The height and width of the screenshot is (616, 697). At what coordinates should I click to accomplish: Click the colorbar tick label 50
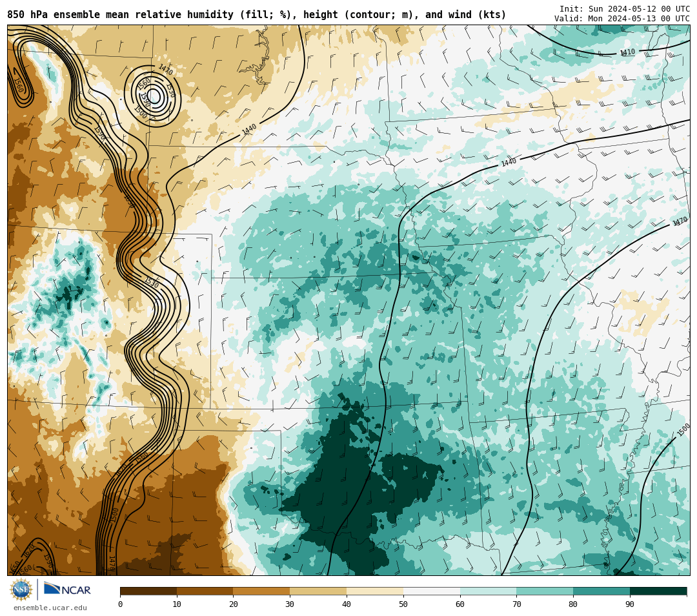[403, 604]
